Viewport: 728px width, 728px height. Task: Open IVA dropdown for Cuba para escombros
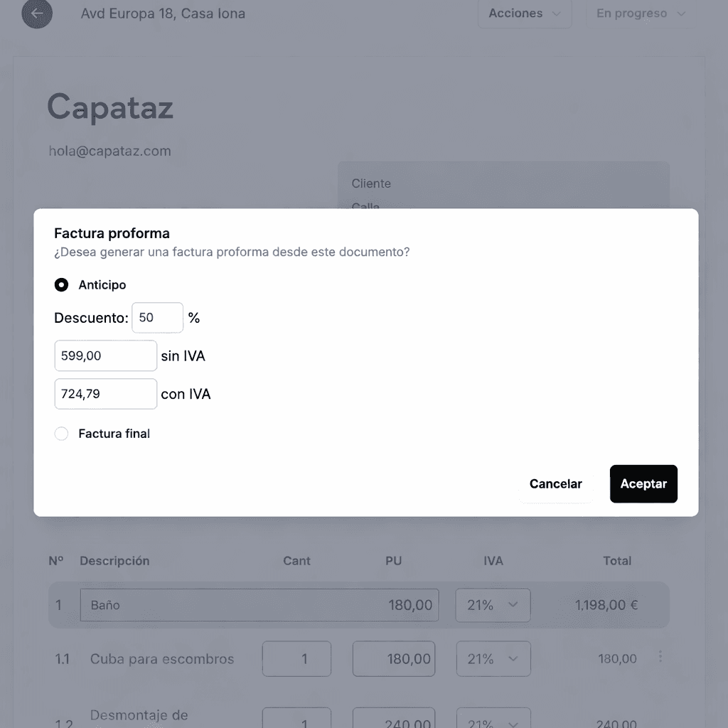tap(493, 658)
